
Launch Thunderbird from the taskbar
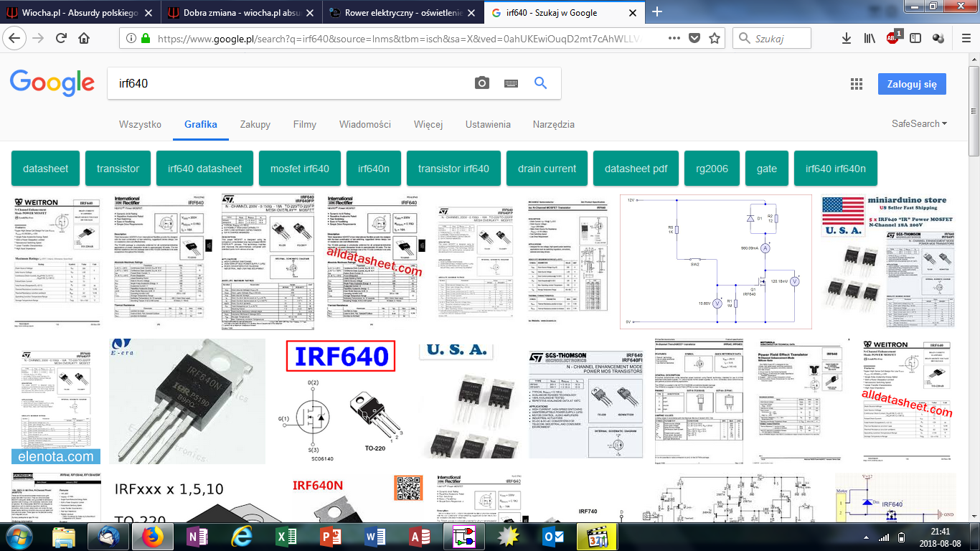(x=110, y=537)
